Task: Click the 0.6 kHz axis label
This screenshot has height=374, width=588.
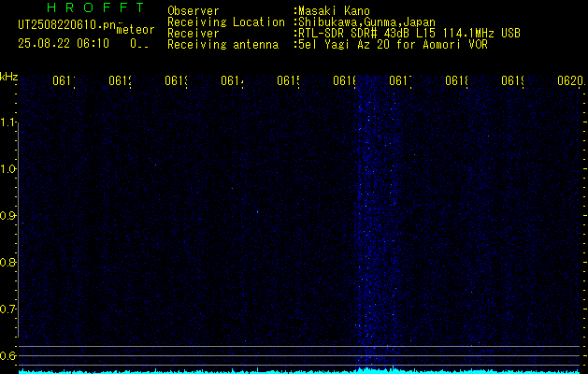Action: pos(8,355)
